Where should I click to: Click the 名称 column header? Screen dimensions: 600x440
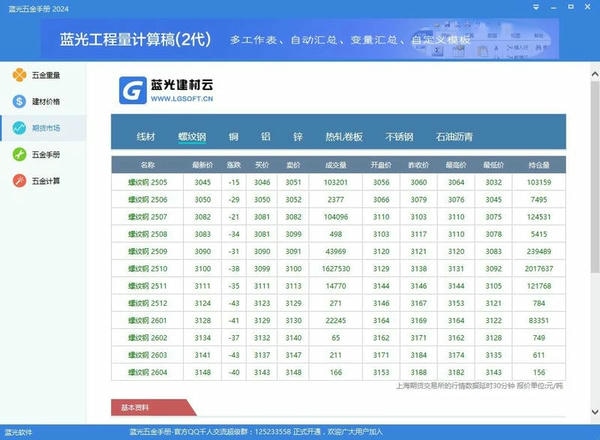(x=147, y=165)
